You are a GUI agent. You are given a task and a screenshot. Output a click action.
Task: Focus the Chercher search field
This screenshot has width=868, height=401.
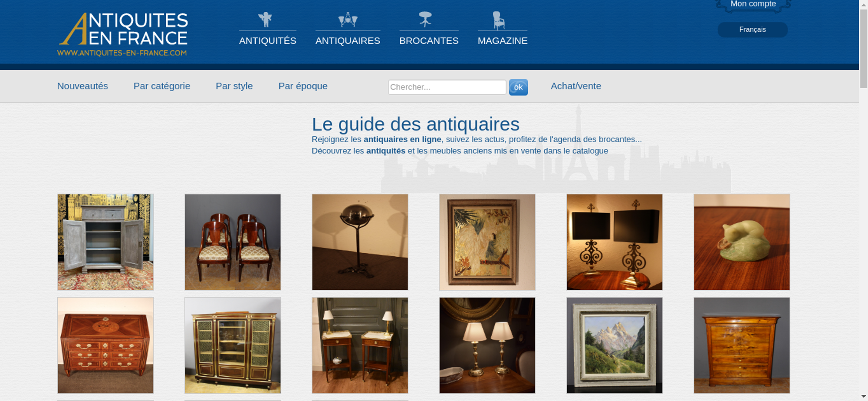(447, 87)
